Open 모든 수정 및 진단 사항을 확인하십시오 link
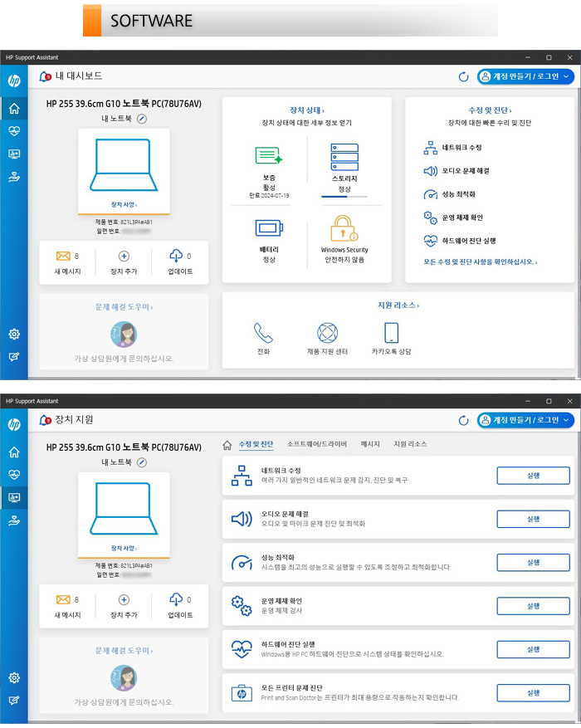Screen dimensions: 581x728 click(481, 261)
